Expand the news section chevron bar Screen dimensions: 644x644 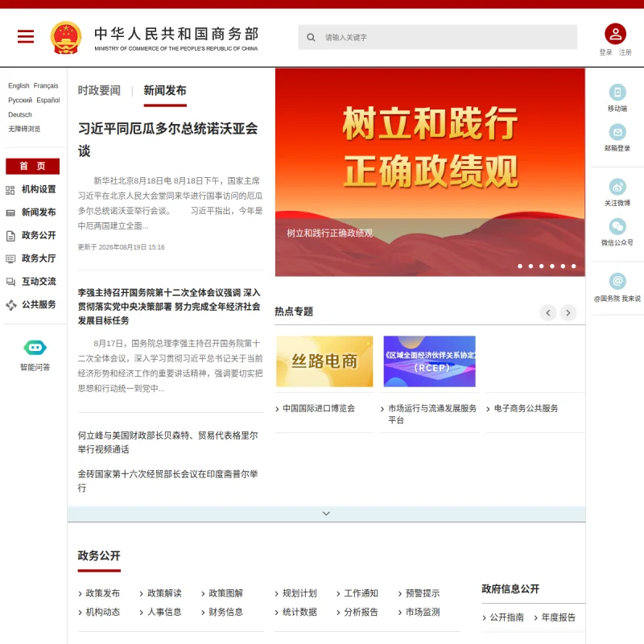(x=326, y=514)
